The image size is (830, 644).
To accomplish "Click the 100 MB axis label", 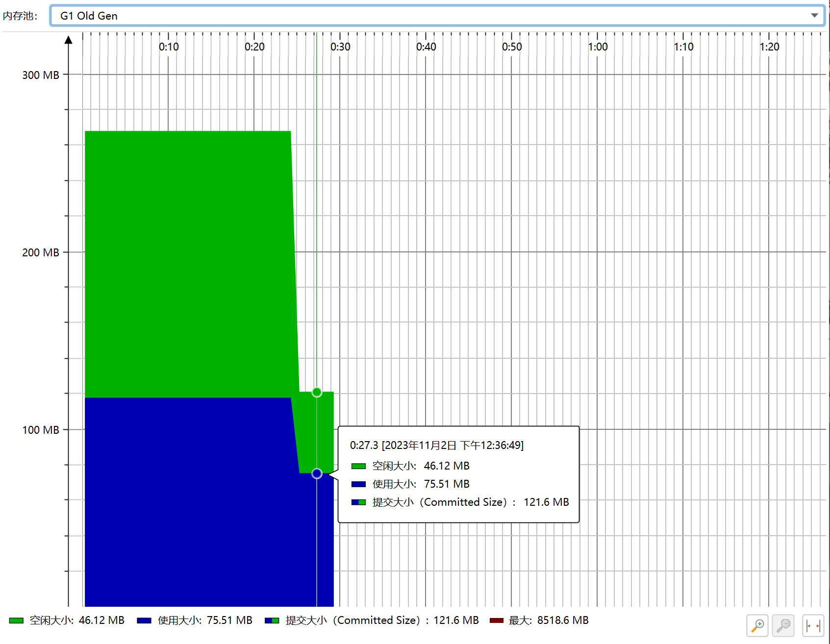I will coord(41,430).
